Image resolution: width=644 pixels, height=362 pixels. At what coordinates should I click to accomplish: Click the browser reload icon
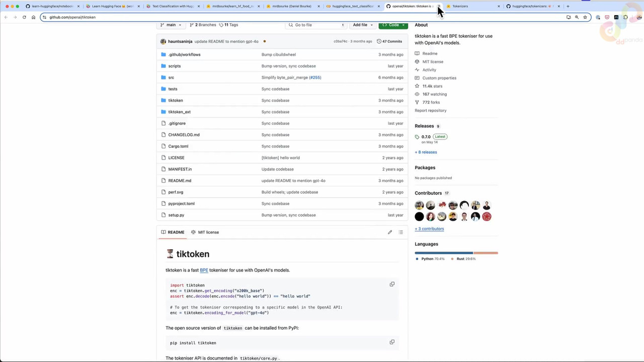[x=24, y=17]
